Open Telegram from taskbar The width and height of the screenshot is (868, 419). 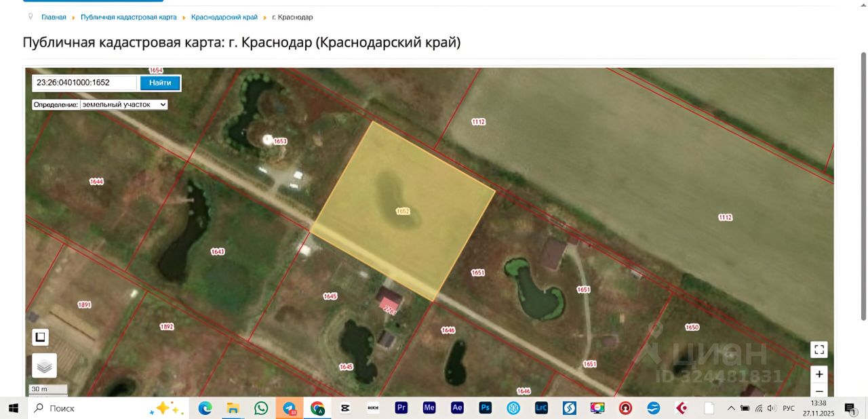pos(290,408)
